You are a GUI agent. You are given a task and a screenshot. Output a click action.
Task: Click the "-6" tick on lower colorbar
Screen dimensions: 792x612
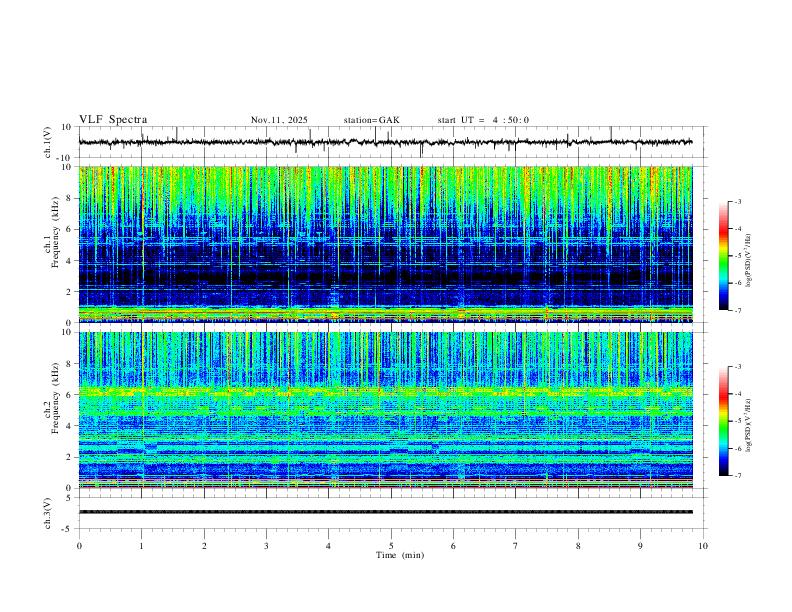(x=737, y=448)
